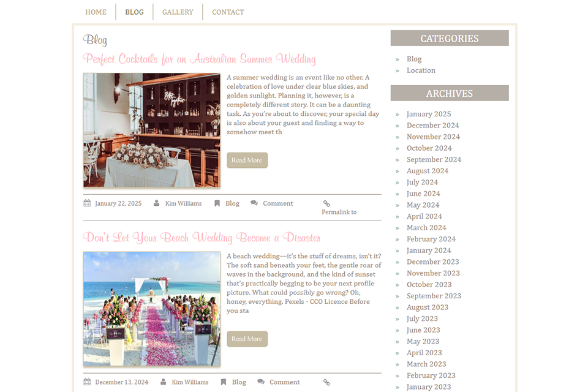This screenshot has width=588, height=392.
Task: Open September 2023 archive
Action: [434, 296]
